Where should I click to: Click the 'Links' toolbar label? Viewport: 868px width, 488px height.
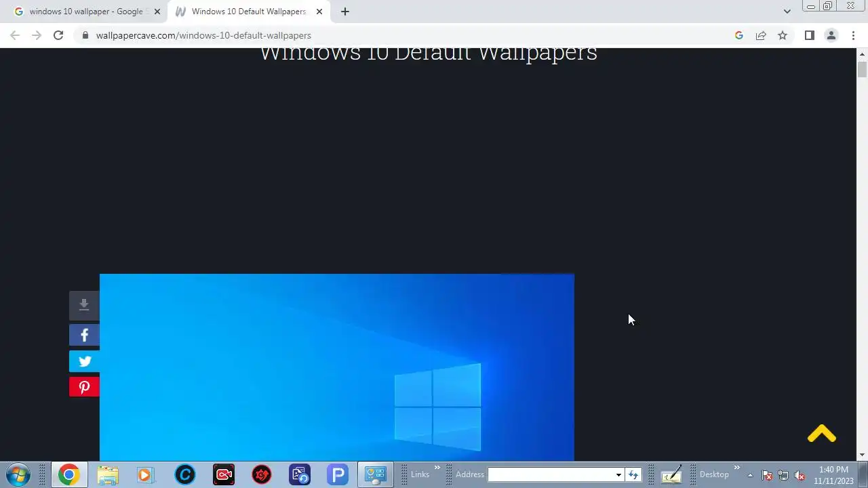click(420, 474)
